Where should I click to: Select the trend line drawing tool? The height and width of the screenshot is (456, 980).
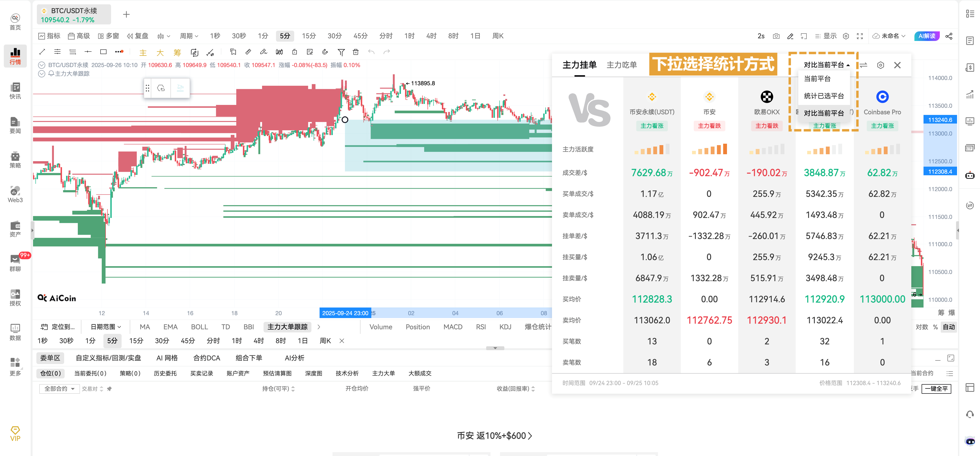tap(42, 52)
